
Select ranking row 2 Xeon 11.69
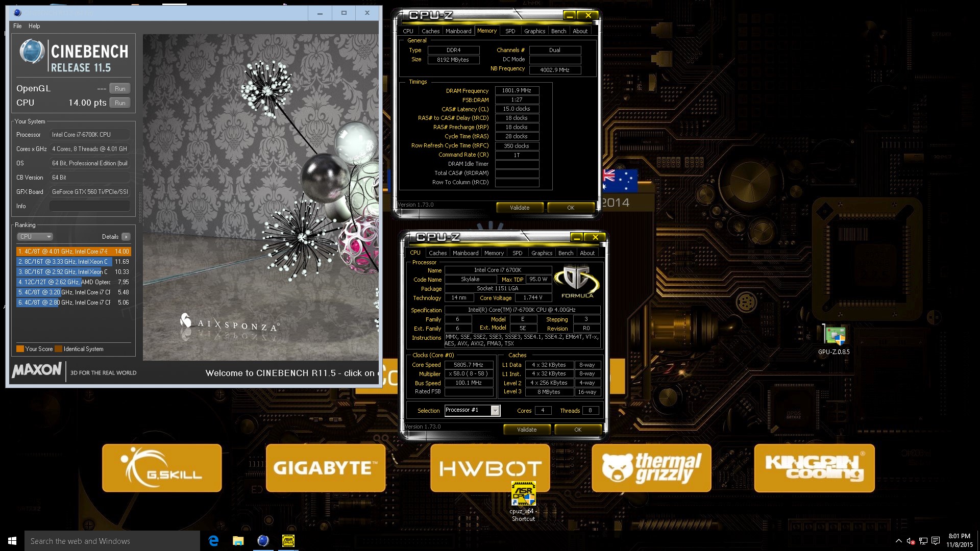[73, 262]
